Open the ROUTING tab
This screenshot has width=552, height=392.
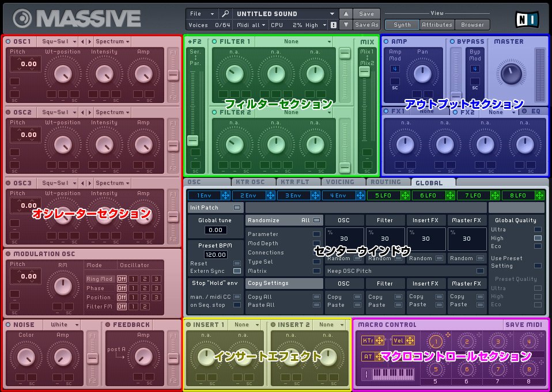click(x=388, y=182)
